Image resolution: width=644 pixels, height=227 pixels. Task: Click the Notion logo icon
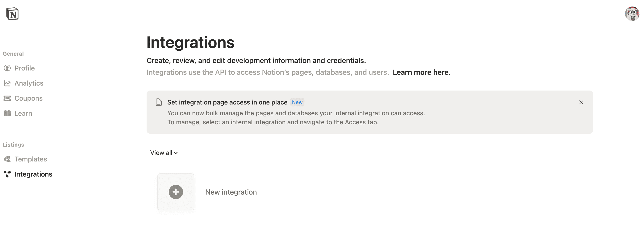[12, 14]
